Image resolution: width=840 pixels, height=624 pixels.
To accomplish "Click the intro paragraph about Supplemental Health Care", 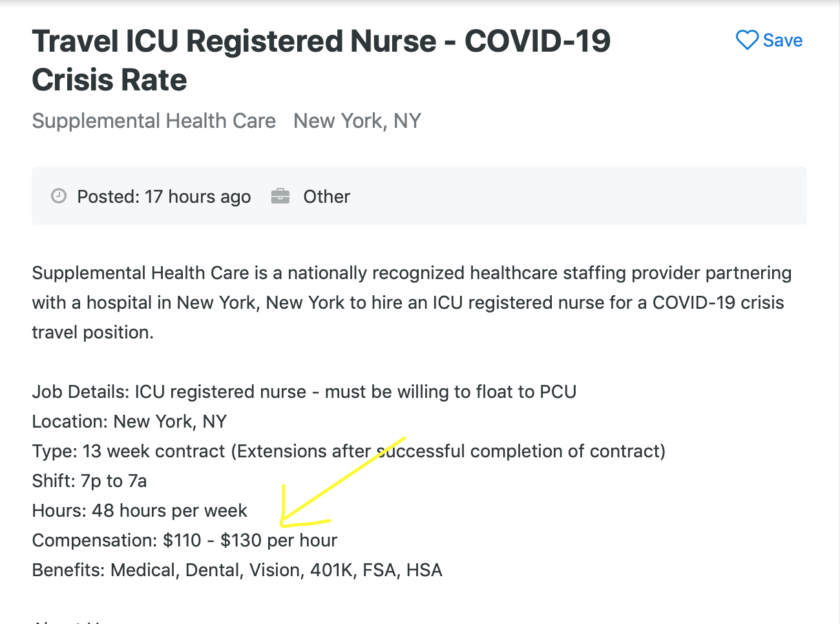I will pos(412,302).
